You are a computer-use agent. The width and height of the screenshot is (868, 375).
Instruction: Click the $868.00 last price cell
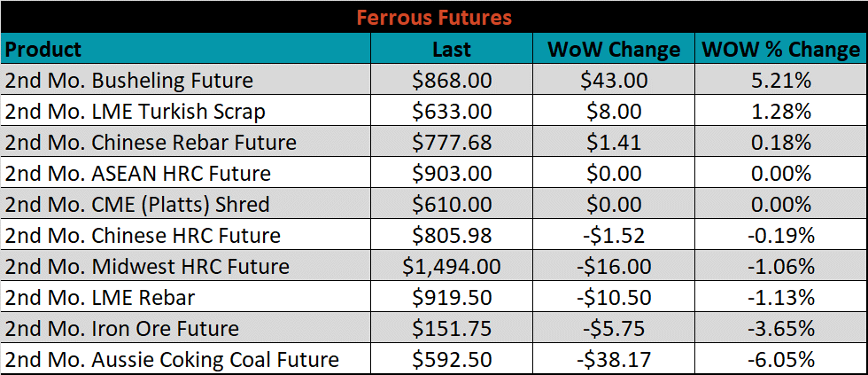[452, 80]
